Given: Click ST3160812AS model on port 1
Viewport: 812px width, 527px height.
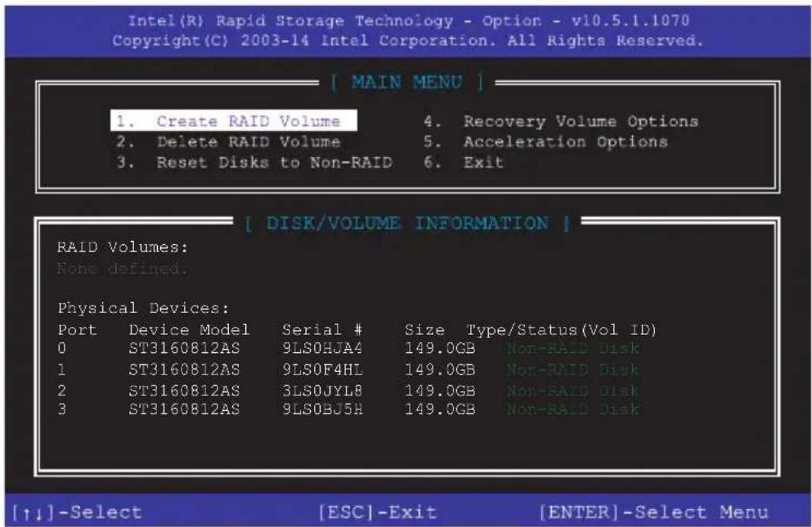Looking at the screenshot, I should [184, 369].
